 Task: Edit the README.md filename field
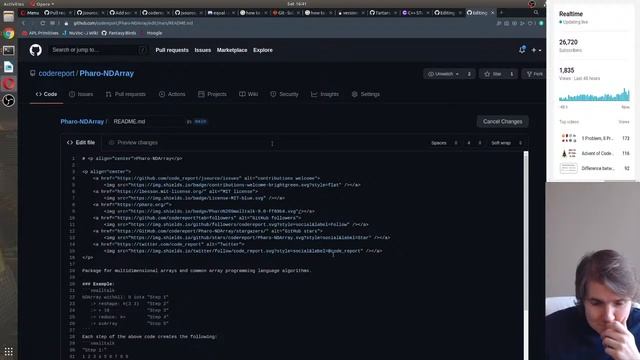pyautogui.click(x=146, y=122)
